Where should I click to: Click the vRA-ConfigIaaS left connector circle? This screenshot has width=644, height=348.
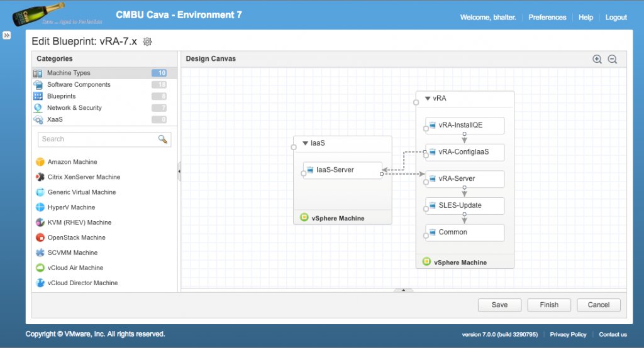426,155
